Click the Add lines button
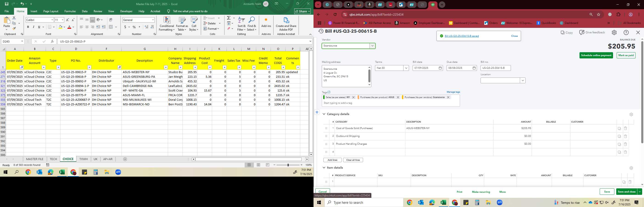644x207 pixels. pyautogui.click(x=332, y=160)
